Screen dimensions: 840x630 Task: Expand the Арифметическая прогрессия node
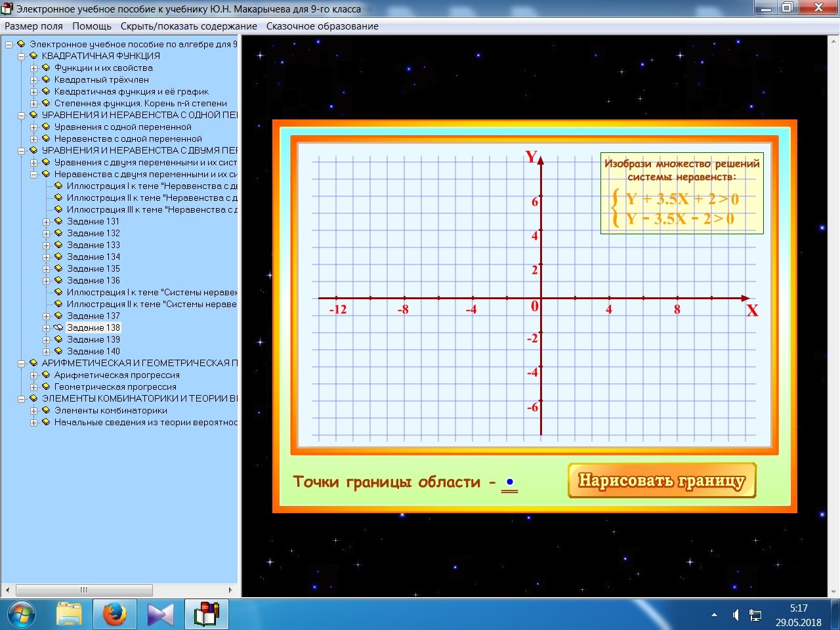point(34,375)
